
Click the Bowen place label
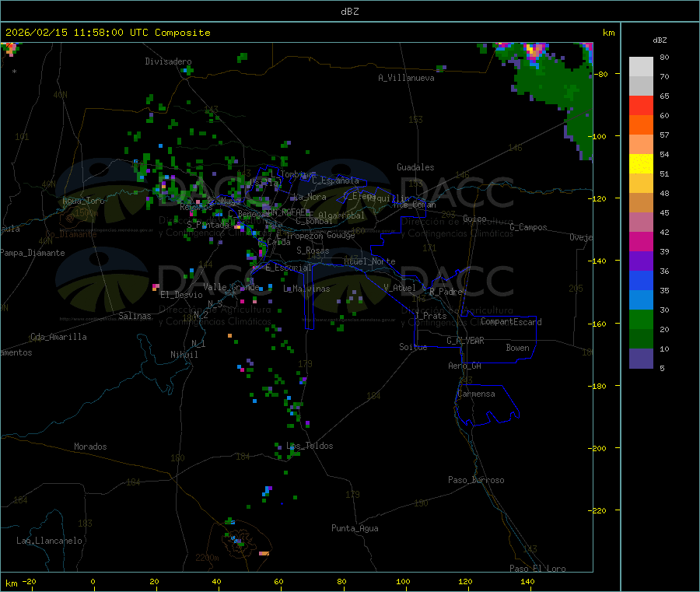[517, 347]
